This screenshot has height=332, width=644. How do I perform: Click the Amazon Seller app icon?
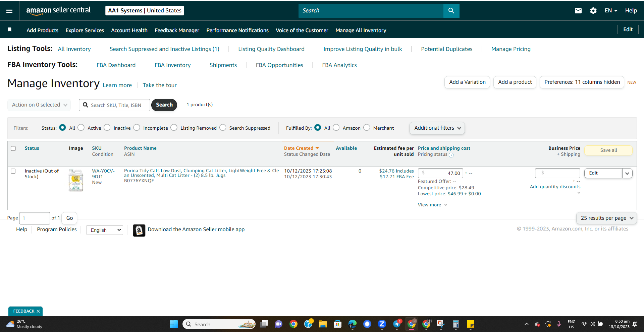[139, 230]
